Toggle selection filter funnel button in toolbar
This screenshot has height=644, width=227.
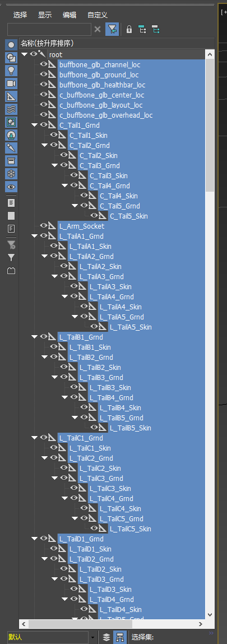112,29
